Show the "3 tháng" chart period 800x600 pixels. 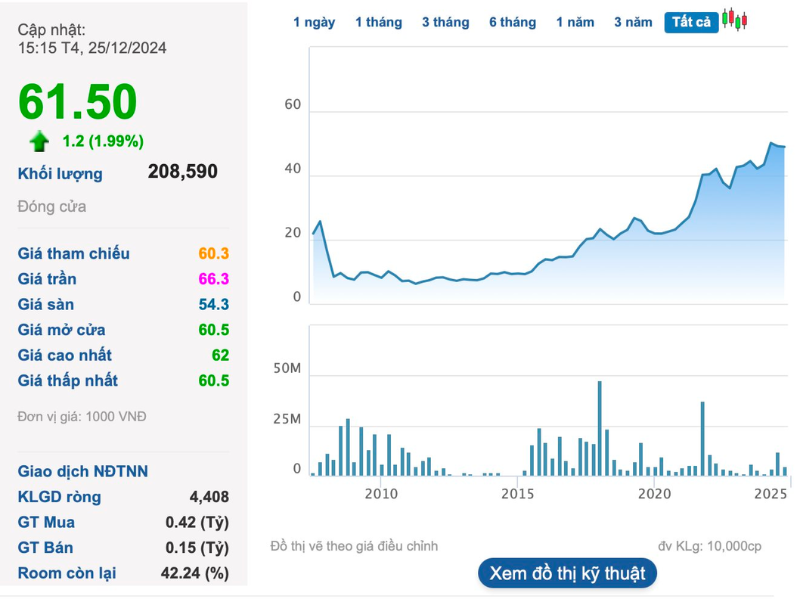click(x=445, y=22)
